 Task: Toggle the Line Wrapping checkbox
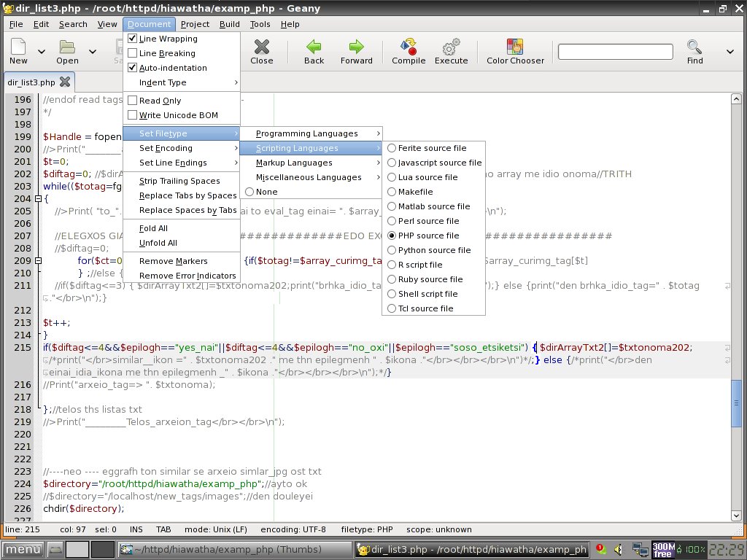[133, 39]
